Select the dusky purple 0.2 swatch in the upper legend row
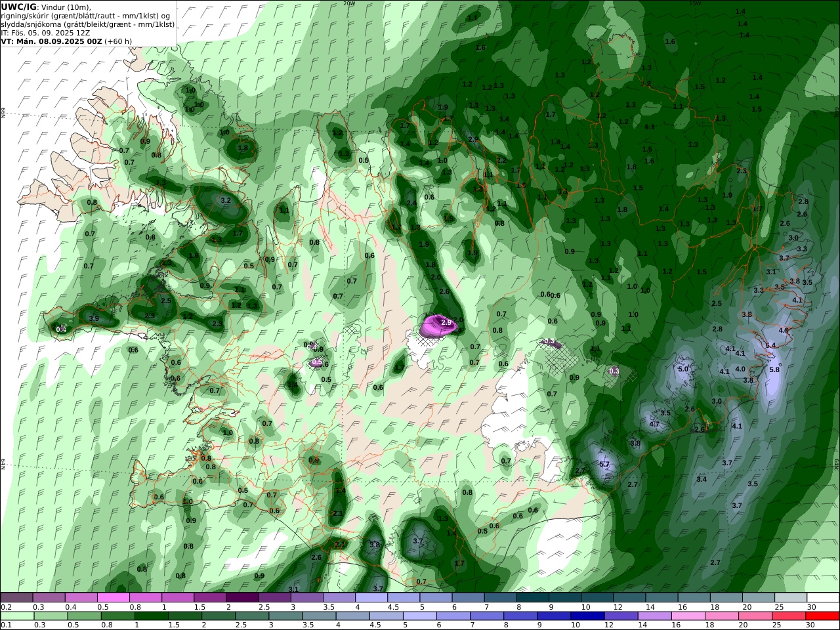 coord(16,598)
